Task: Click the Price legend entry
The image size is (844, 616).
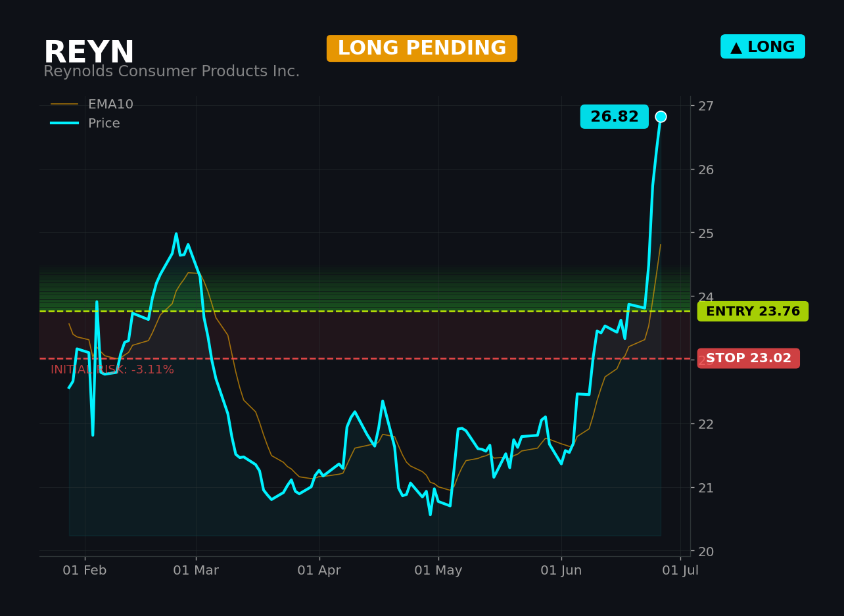Action: [85, 124]
